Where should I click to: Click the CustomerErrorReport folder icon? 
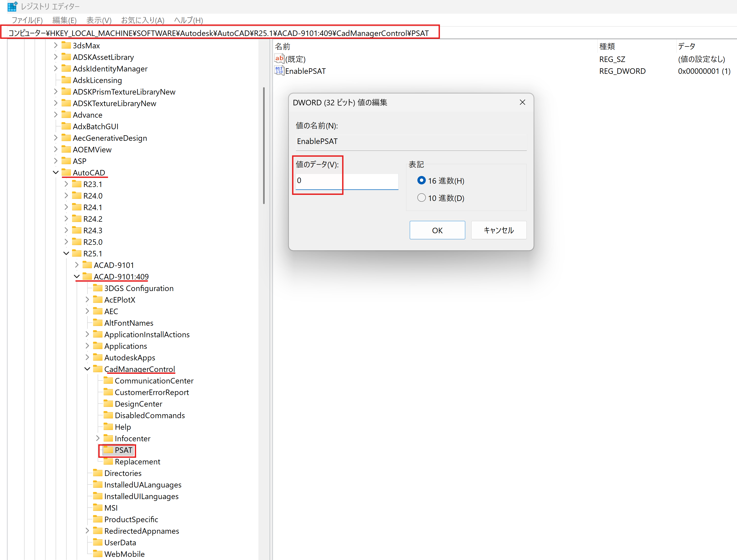pos(108,392)
